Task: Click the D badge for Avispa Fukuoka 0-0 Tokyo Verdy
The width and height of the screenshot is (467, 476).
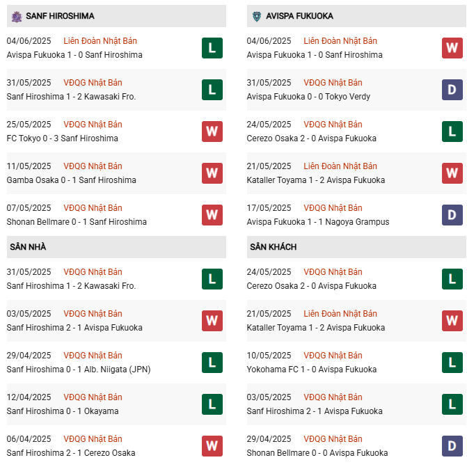Action: [452, 90]
